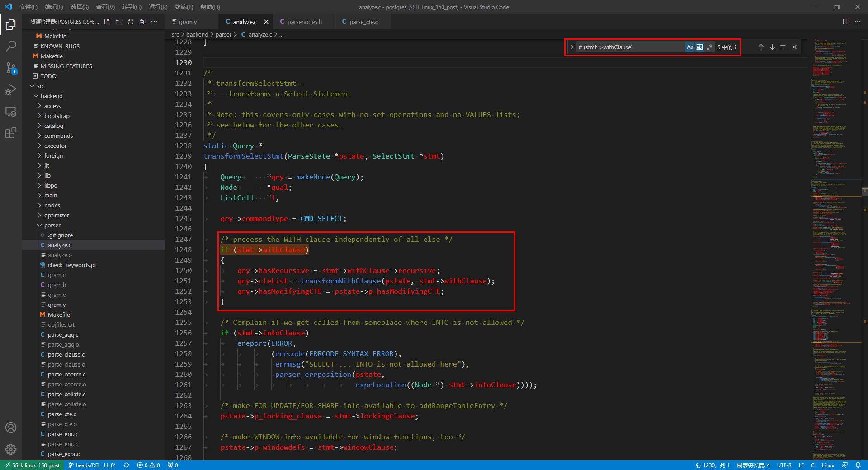868x470 pixels.
Task: Open the Accounts menu icon
Action: [x=11, y=428]
